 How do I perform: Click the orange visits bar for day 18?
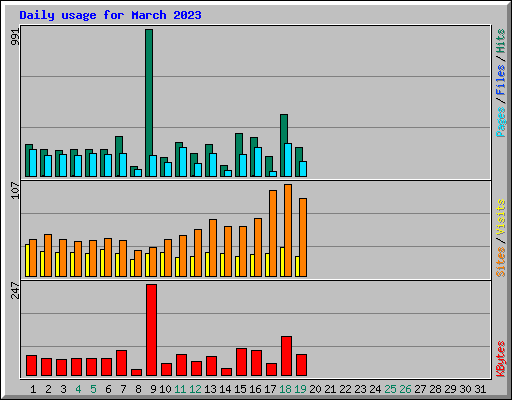[288, 230]
